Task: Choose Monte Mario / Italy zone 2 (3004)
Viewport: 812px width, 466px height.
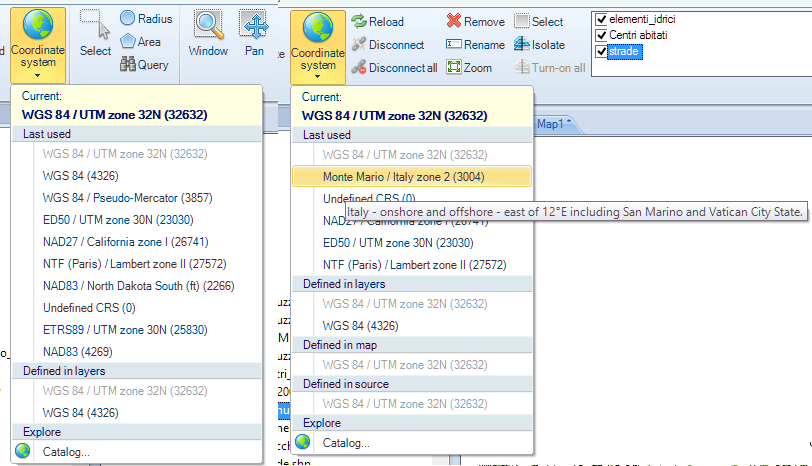Action: point(411,176)
